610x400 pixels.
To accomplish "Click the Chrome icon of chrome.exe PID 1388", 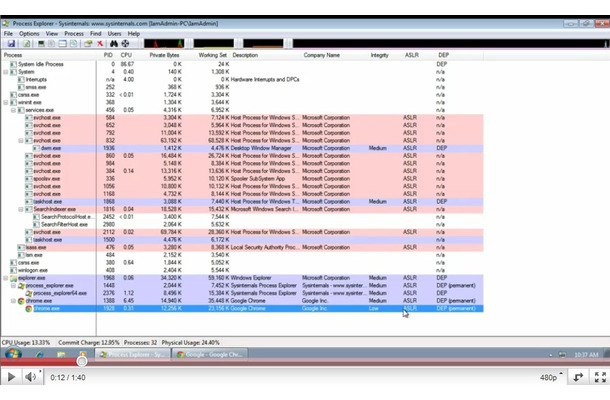I will tap(21, 301).
